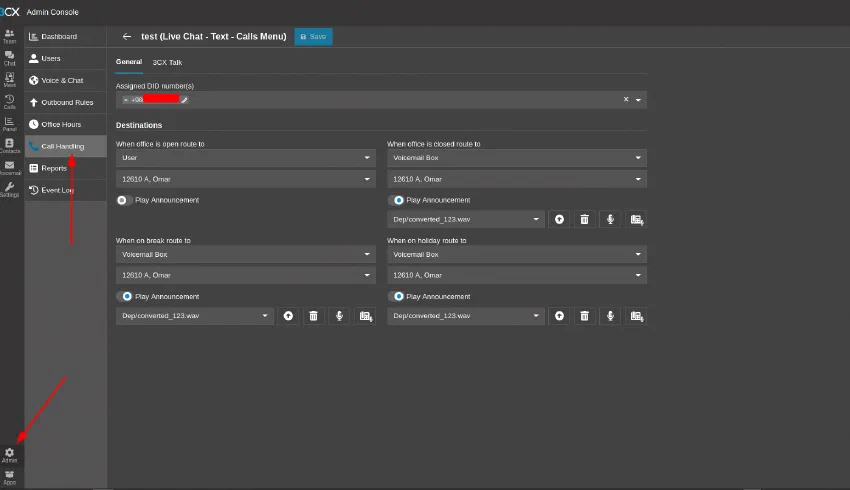Disable Play Announcement for office closed route
The image size is (850, 490).
click(x=396, y=200)
